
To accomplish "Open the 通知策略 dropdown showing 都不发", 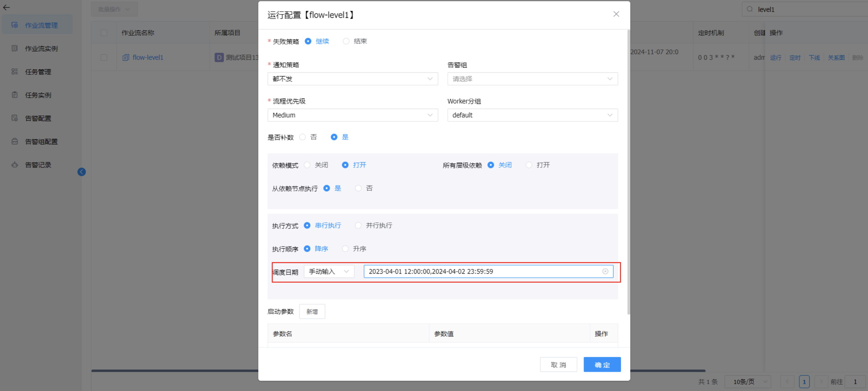I will (352, 79).
